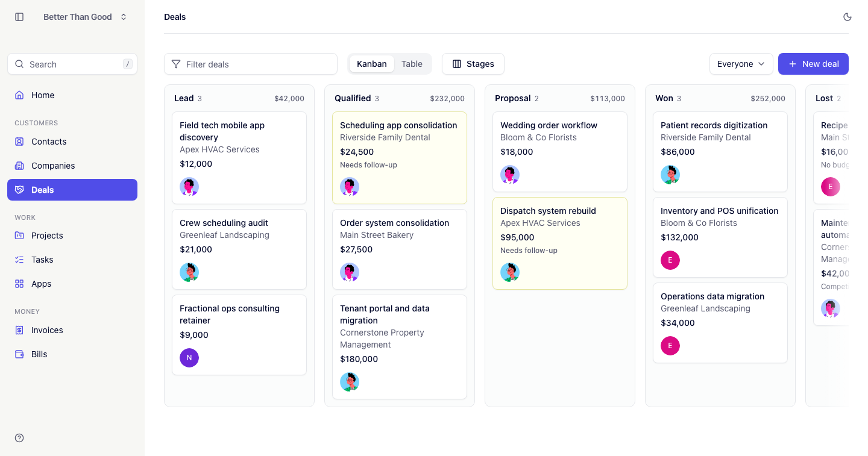Open Apps in the sidebar
Viewport: 868px width, 456px height.
point(72,284)
